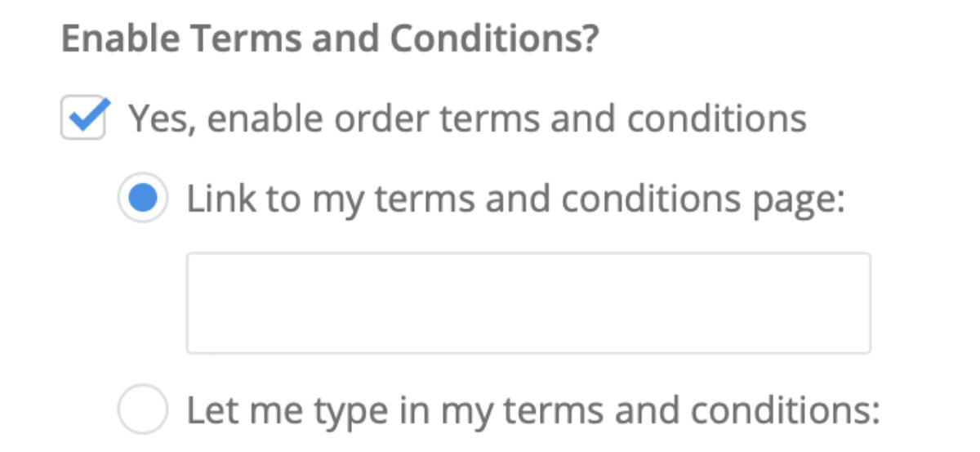The height and width of the screenshot is (452, 980).
Task: Select the "Link to my terms" radio button
Action: pyautogui.click(x=143, y=199)
